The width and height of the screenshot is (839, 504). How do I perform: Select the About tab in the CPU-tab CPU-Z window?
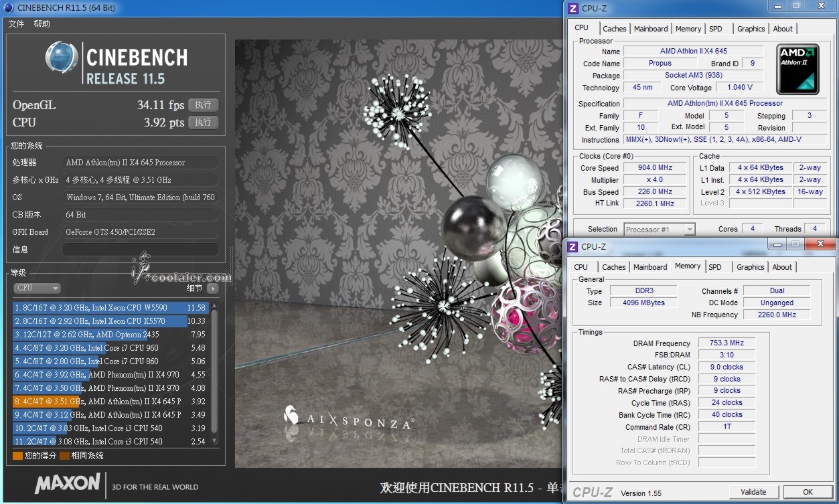[783, 29]
